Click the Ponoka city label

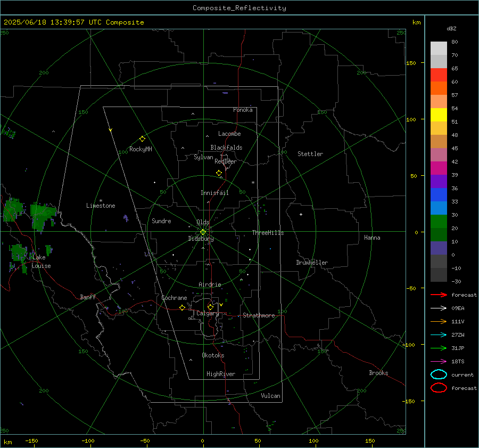coord(243,110)
